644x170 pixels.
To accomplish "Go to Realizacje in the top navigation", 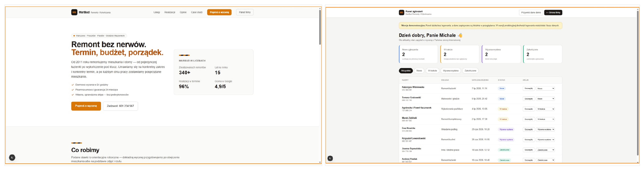I will click(x=170, y=12).
